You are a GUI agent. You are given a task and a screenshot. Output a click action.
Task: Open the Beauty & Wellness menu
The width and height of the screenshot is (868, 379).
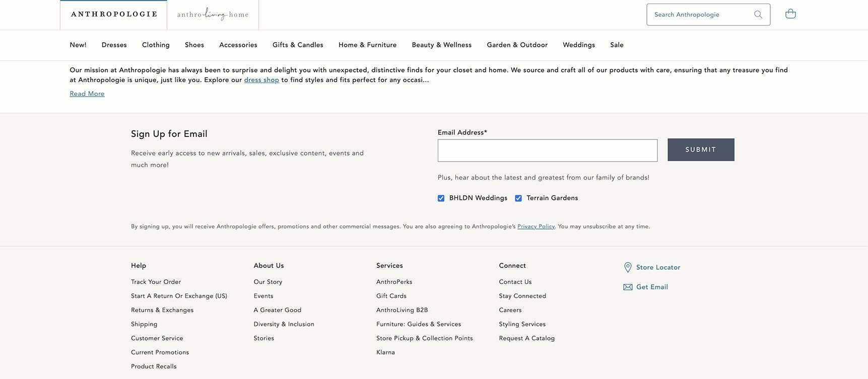pyautogui.click(x=441, y=45)
